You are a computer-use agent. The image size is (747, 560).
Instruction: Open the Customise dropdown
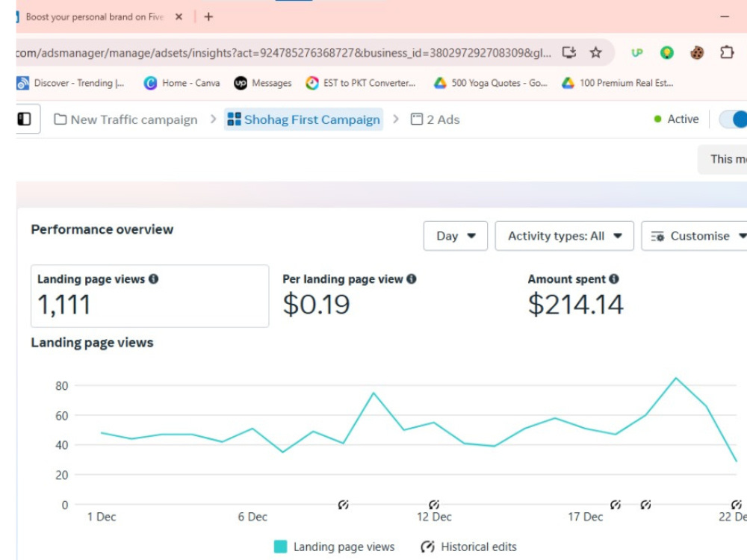[x=695, y=236]
